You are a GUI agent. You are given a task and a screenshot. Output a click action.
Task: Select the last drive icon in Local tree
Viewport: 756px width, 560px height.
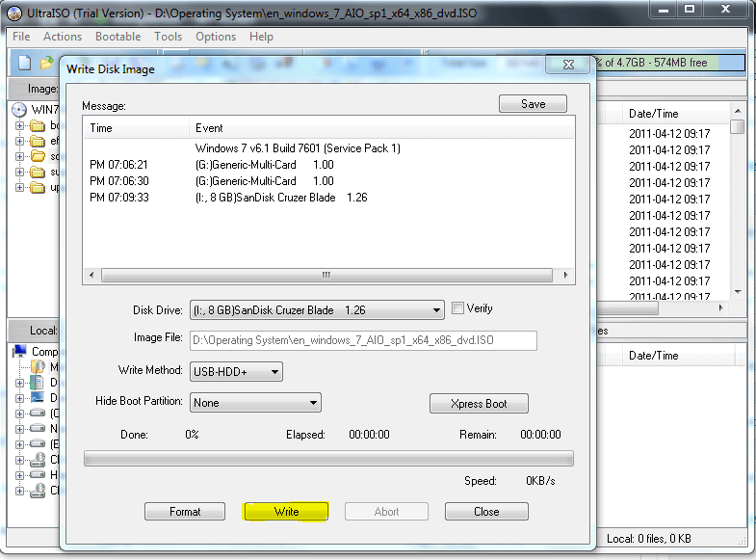point(38,490)
